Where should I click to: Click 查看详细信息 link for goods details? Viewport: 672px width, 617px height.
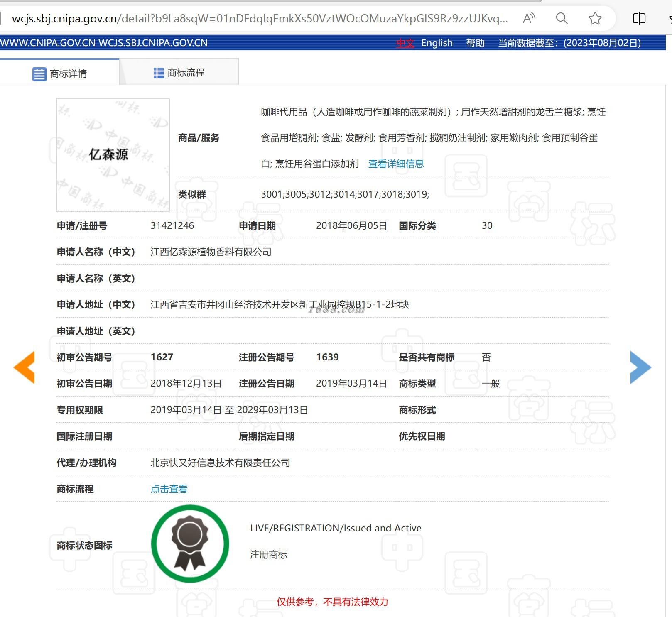click(396, 164)
